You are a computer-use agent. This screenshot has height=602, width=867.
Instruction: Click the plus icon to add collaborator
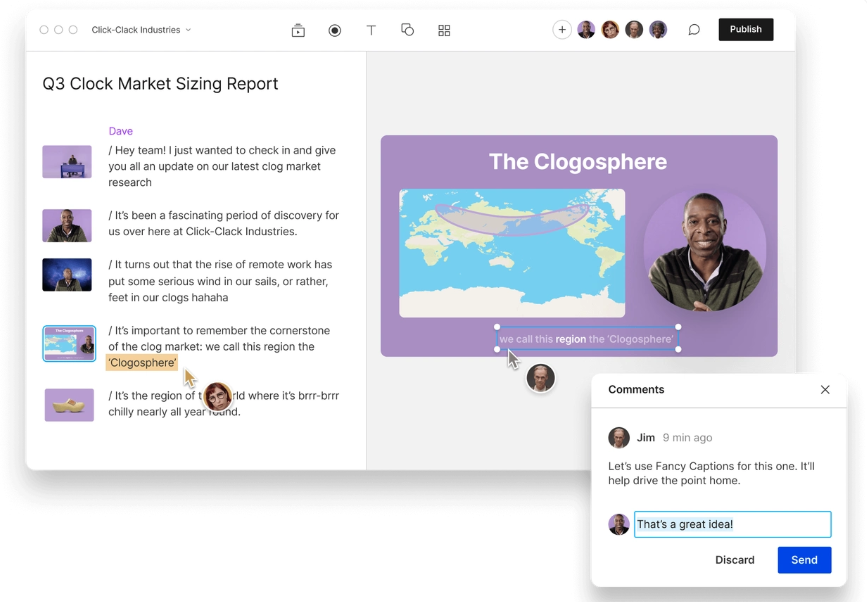tap(562, 30)
